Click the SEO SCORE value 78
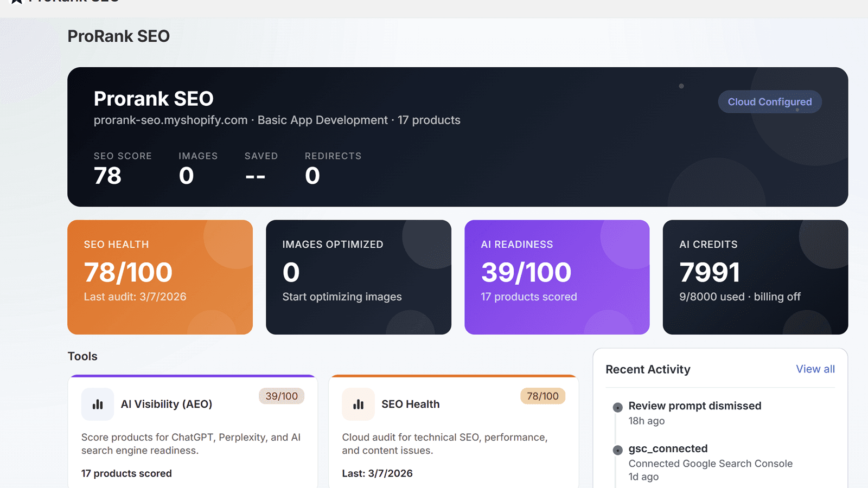The width and height of the screenshot is (868, 488). (107, 176)
